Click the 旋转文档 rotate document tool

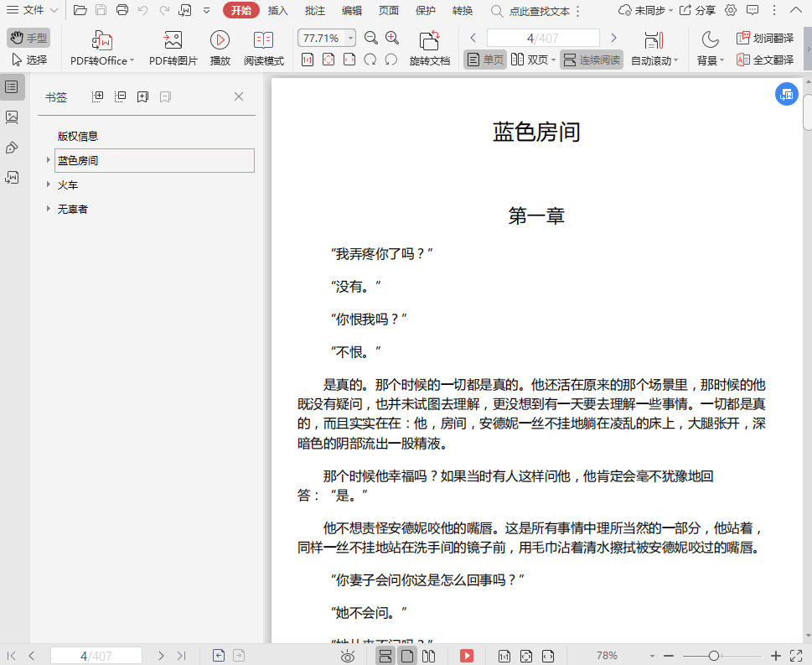(429, 48)
